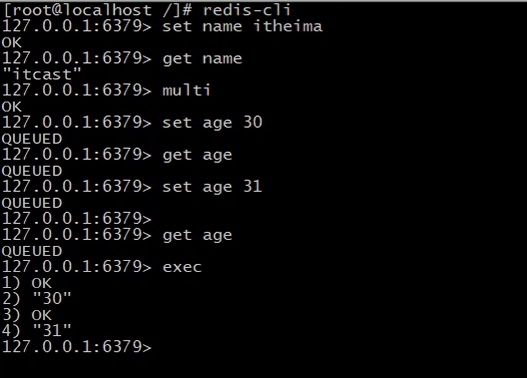This screenshot has width=527, height=378.
Task: Click the 'set name itheima' command
Action: pyautogui.click(x=242, y=26)
